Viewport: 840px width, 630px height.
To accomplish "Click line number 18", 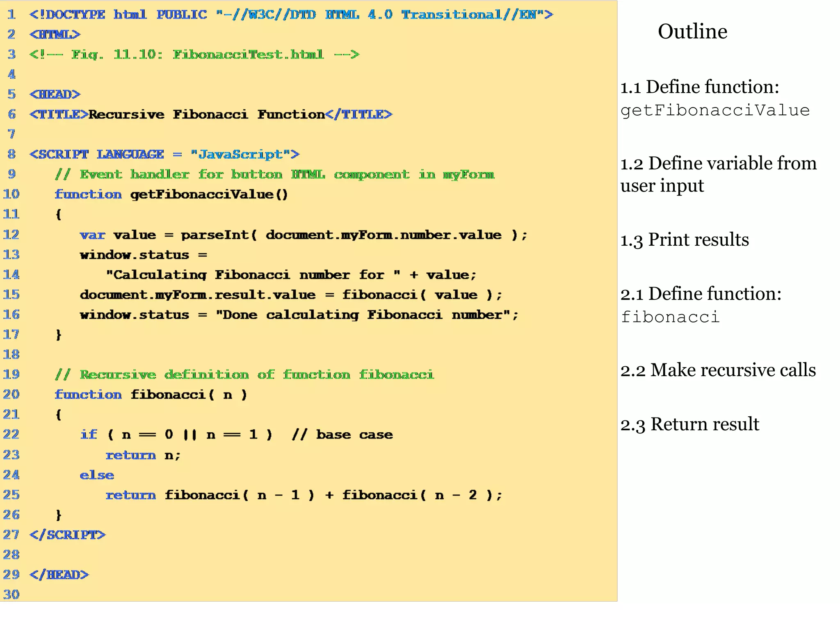I will tap(11, 354).
